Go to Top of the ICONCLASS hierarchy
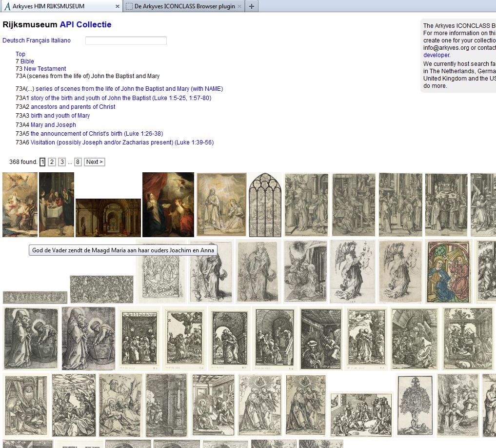 pos(20,54)
